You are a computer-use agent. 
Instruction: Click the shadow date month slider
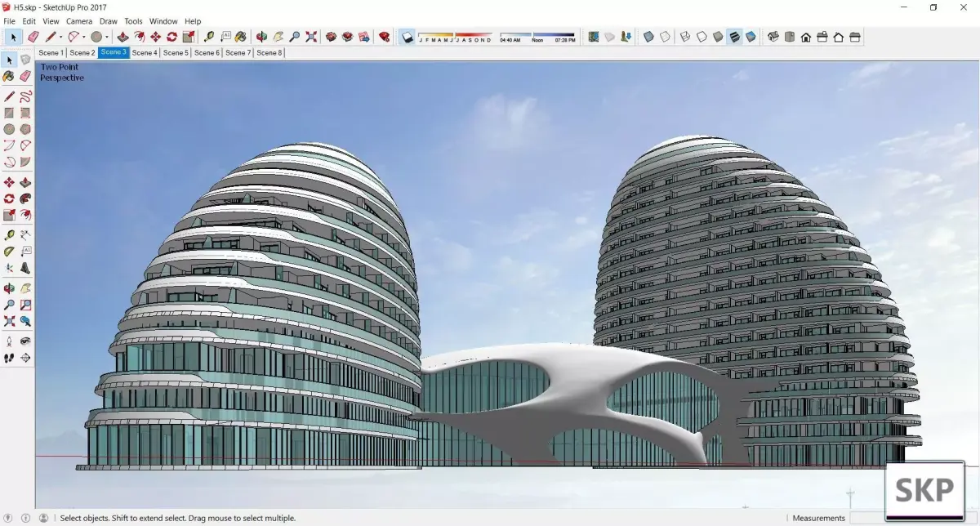tap(455, 37)
